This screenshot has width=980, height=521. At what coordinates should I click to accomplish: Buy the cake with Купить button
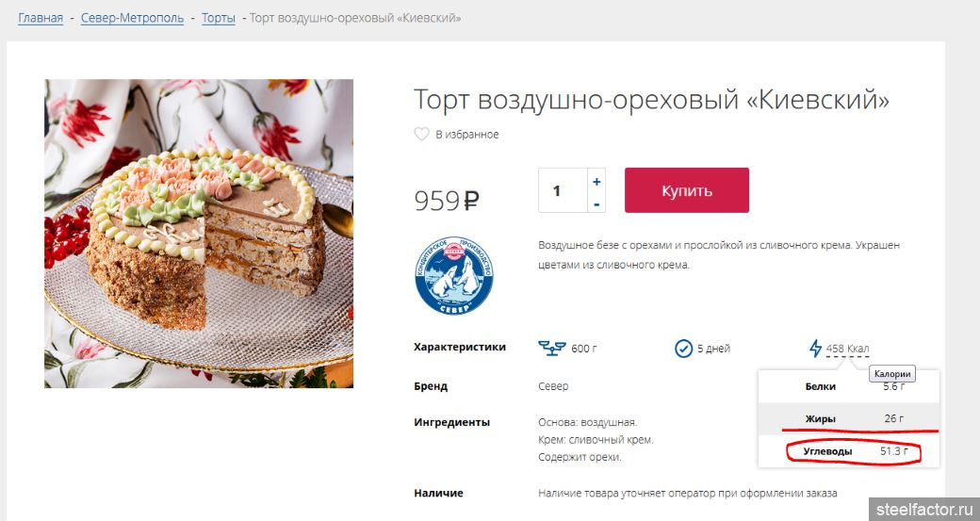pyautogui.click(x=687, y=190)
